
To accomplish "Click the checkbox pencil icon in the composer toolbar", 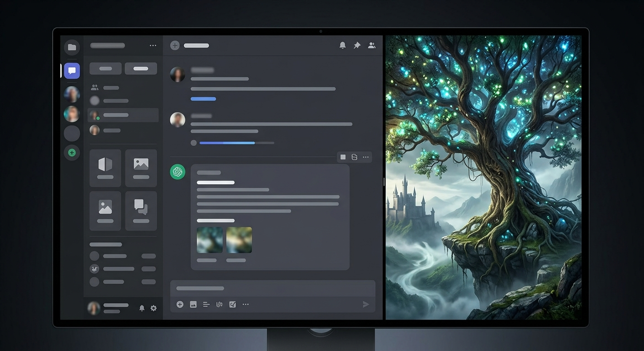I will coord(232,304).
